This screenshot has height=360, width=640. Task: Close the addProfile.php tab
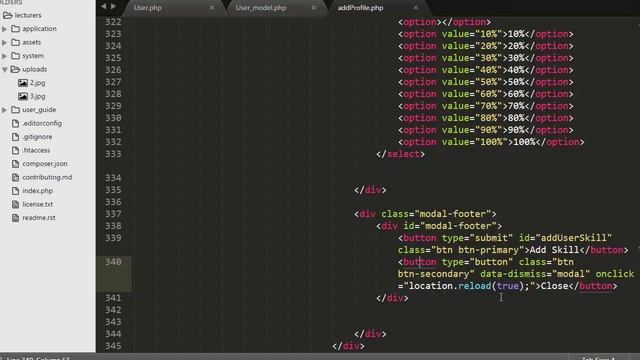pyautogui.click(x=416, y=8)
